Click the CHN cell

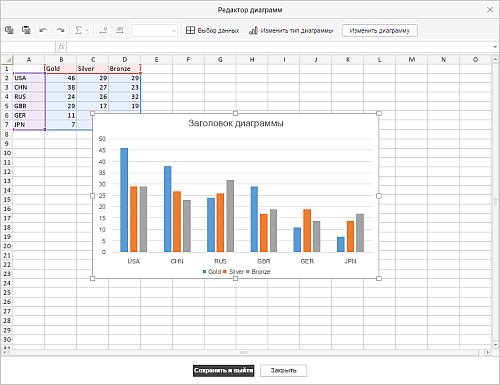29,87
